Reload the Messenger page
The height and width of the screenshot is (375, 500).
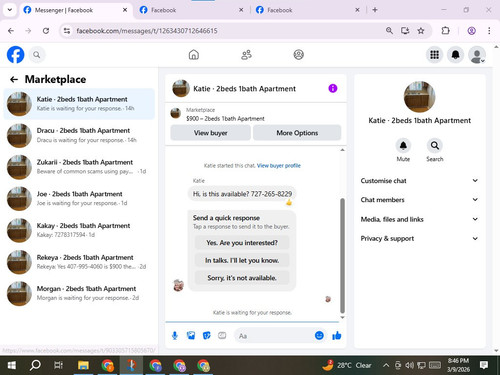pyautogui.click(x=46, y=31)
